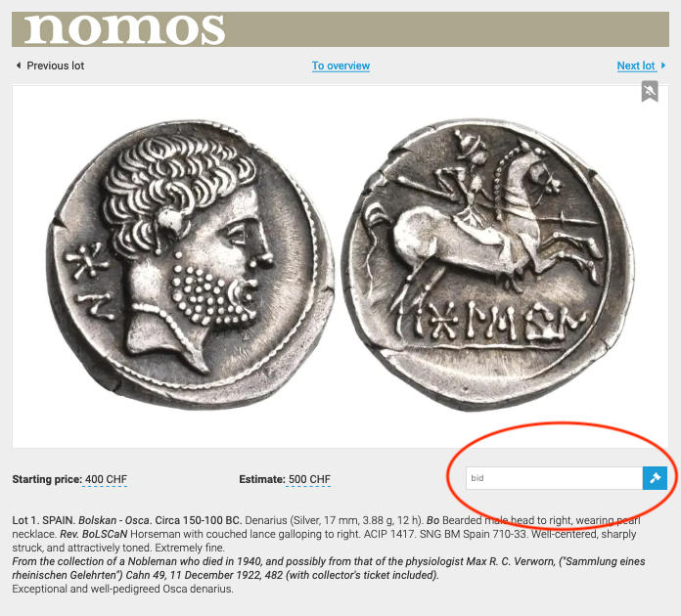This screenshot has width=681, height=616.
Task: Click inside the bid amount field
Action: [x=554, y=478]
